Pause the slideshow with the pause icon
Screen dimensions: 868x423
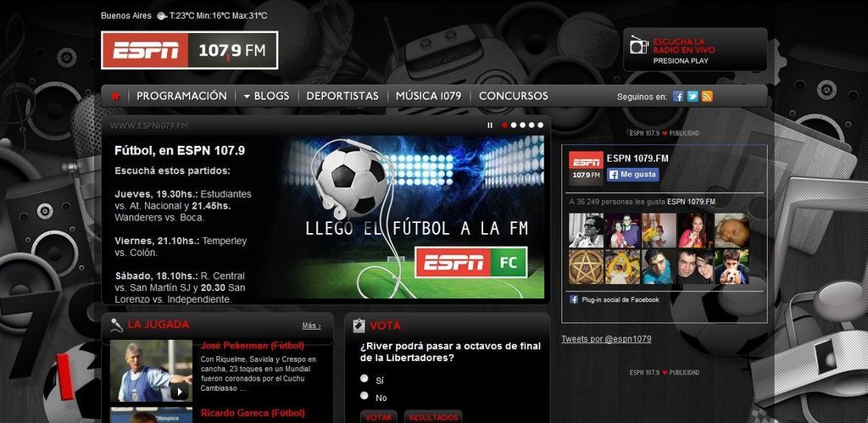click(x=489, y=125)
